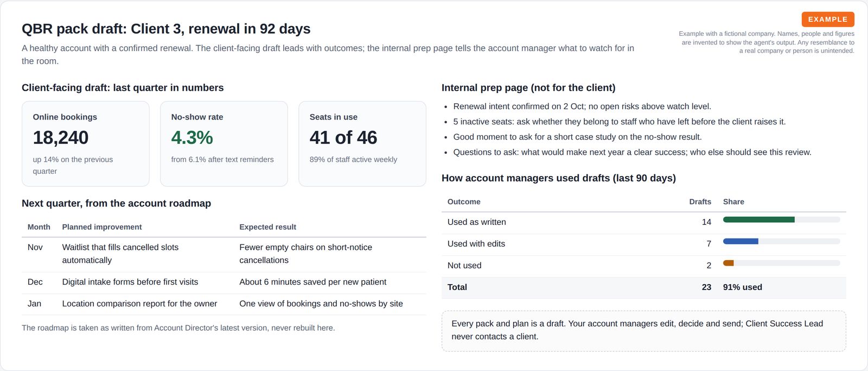Click the 'Questions to ask' bullet
This screenshot has width=868, height=371.
point(633,152)
